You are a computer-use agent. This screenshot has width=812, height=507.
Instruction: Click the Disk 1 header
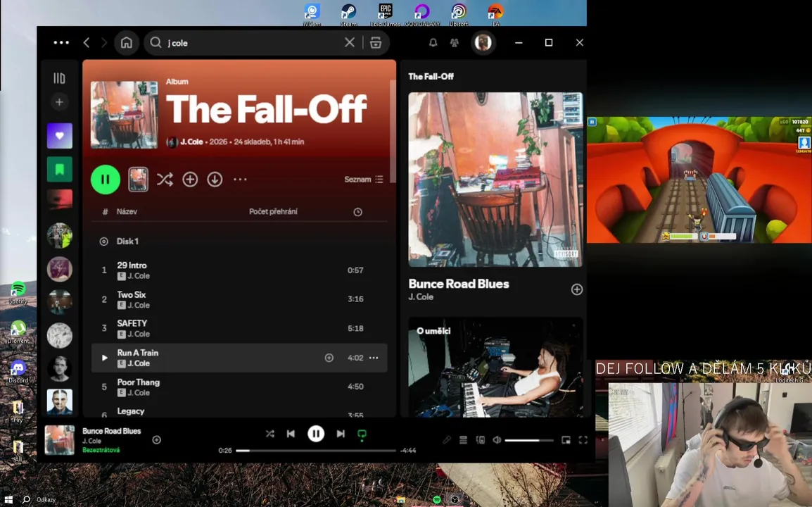pyautogui.click(x=127, y=241)
